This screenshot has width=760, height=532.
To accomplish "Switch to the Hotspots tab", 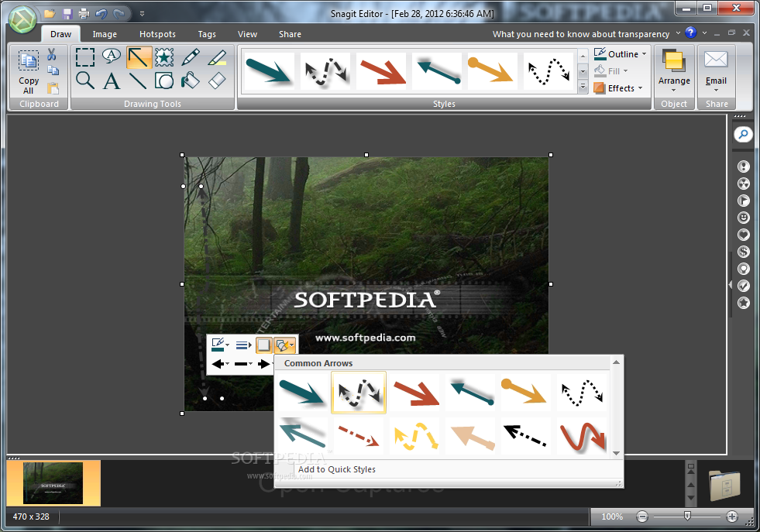I will tap(156, 34).
